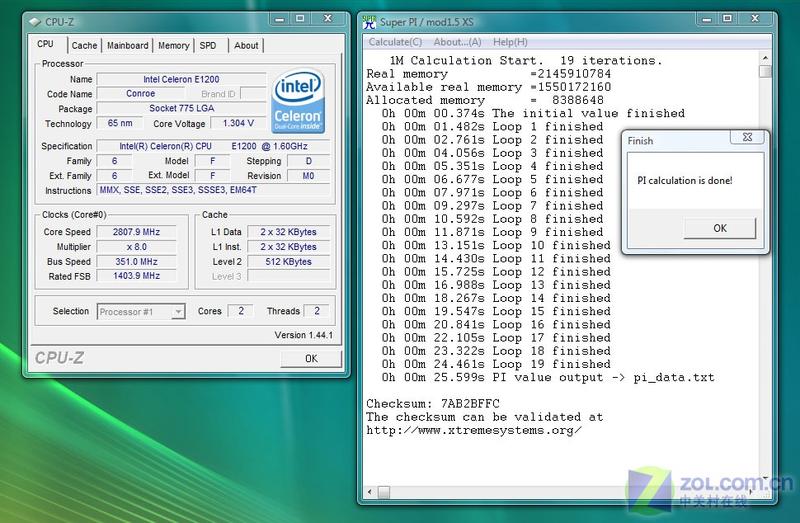Close the CPU-Z window
The image size is (800, 523).
click(328, 19)
